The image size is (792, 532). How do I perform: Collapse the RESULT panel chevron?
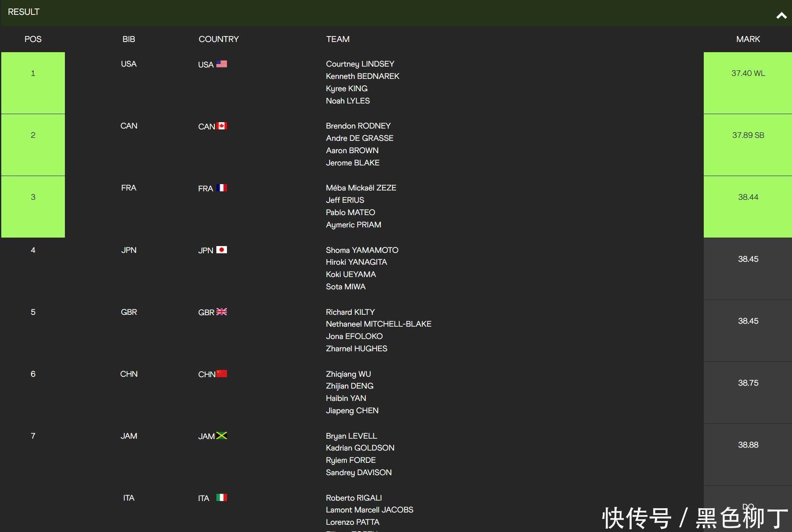point(781,16)
